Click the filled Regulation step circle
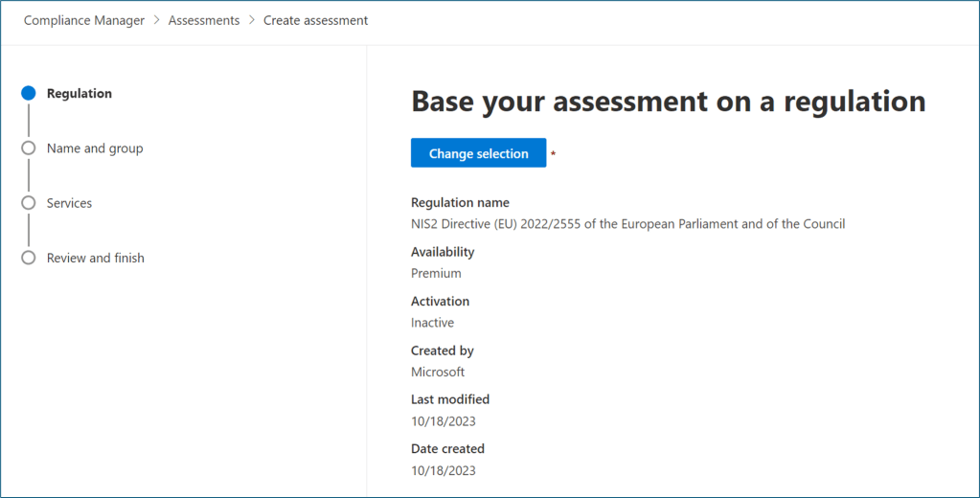 click(29, 94)
